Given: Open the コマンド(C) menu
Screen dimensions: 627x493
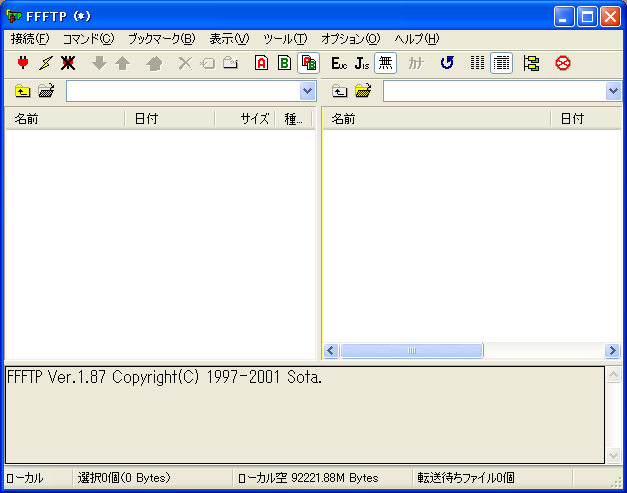Looking at the screenshot, I should pos(88,39).
